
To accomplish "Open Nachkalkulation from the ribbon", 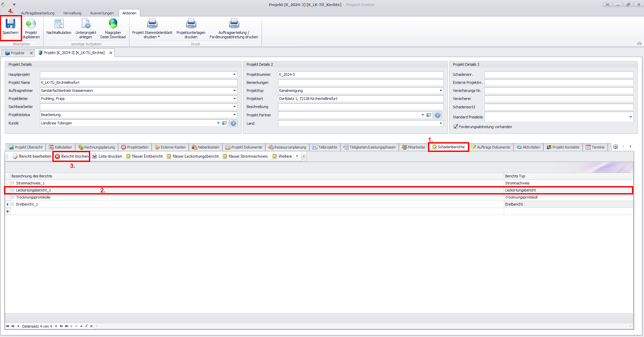I will 59,24.
